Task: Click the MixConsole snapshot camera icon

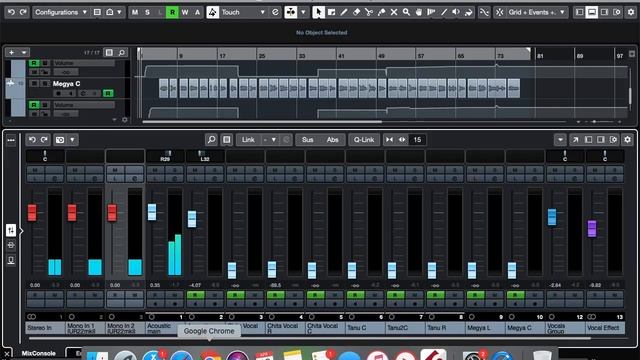Action: click(60, 140)
